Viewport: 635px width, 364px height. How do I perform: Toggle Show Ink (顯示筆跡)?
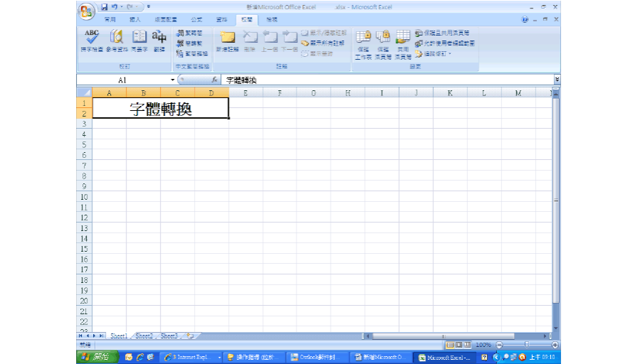click(317, 53)
